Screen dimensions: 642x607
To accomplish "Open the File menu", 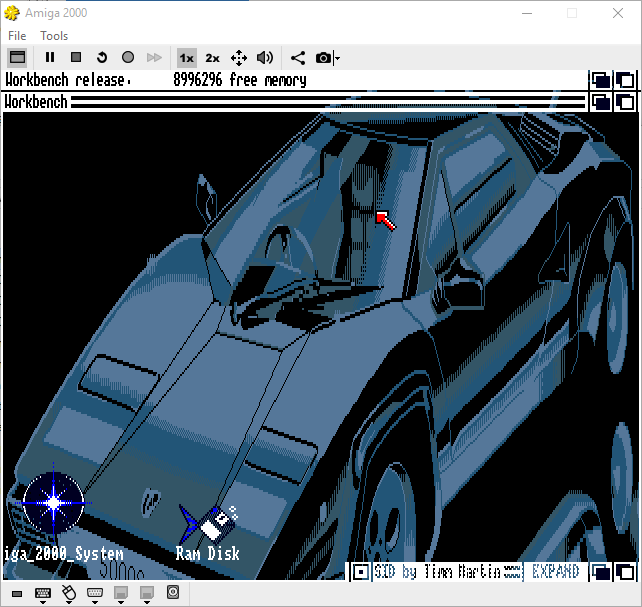I will click(x=17, y=36).
